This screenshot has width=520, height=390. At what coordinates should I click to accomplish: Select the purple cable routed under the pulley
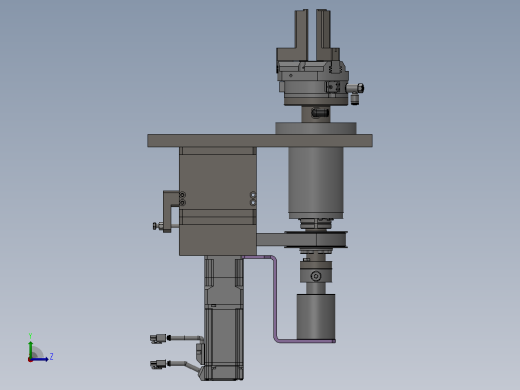point(276,300)
